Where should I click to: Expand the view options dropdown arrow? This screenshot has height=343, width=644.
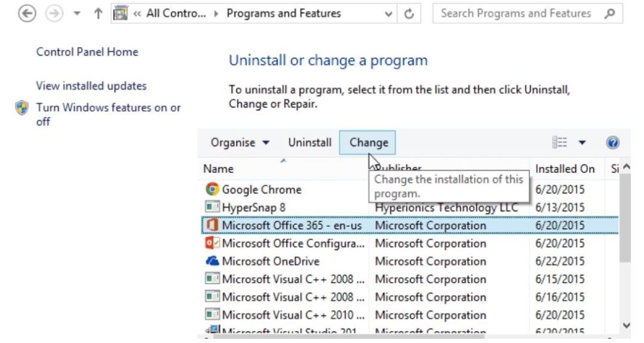point(582,143)
